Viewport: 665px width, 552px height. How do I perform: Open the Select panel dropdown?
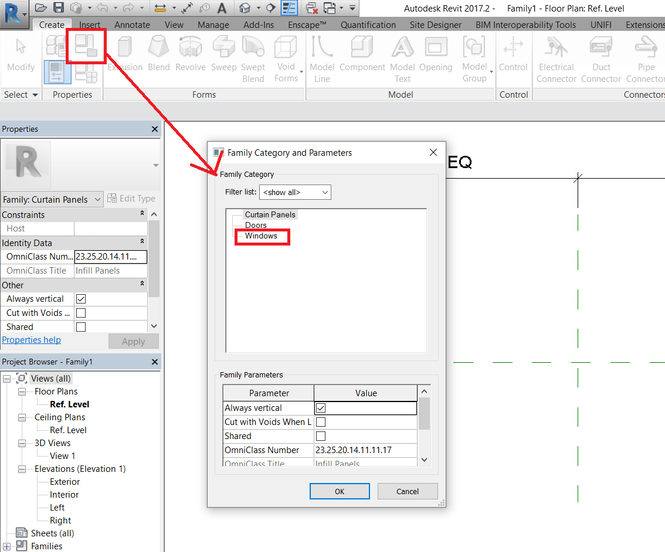coord(20,95)
